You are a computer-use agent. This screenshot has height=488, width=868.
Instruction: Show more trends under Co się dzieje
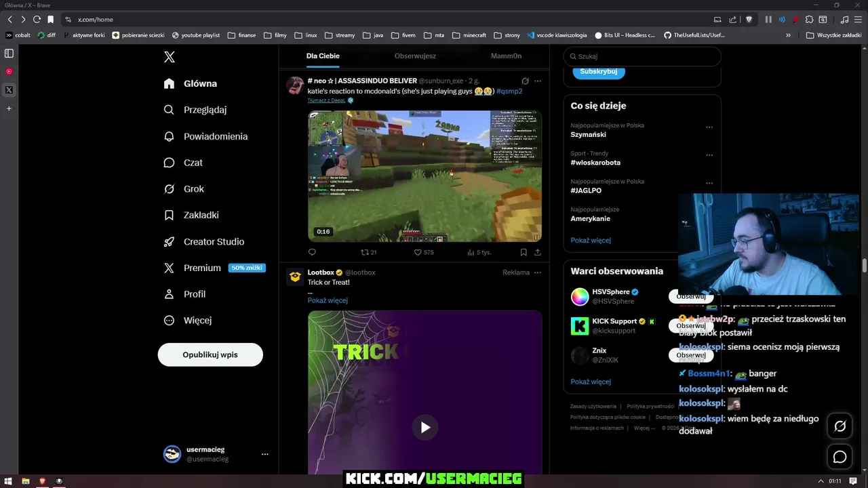click(x=591, y=240)
